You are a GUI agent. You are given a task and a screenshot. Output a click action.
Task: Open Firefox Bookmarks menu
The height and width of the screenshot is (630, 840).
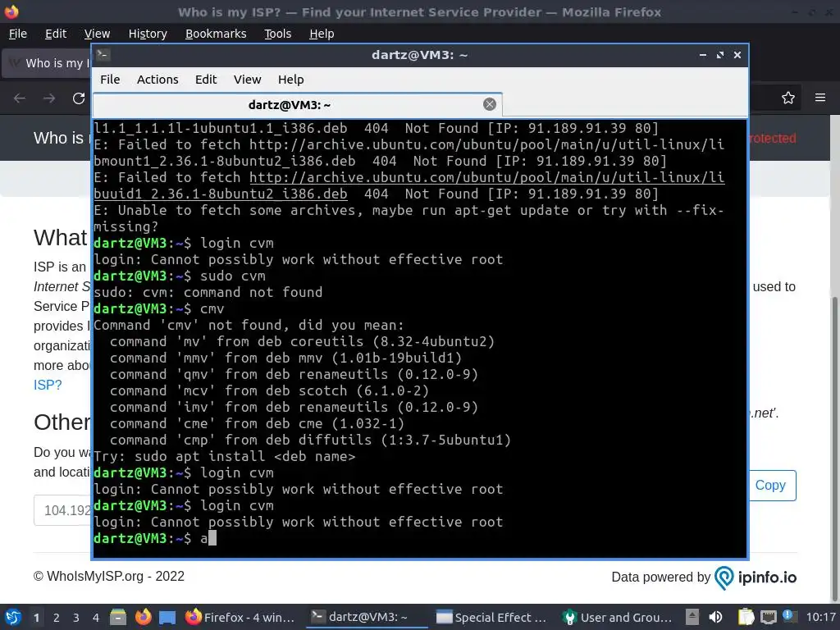click(x=216, y=34)
